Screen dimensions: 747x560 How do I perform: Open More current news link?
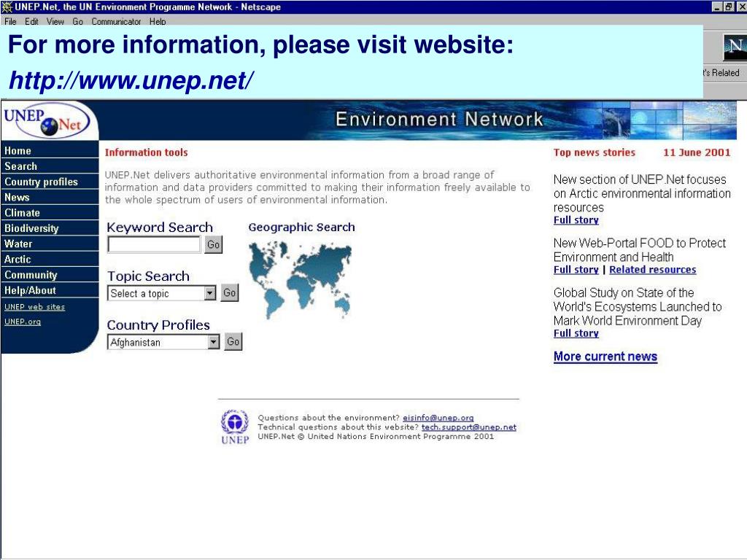[605, 357]
